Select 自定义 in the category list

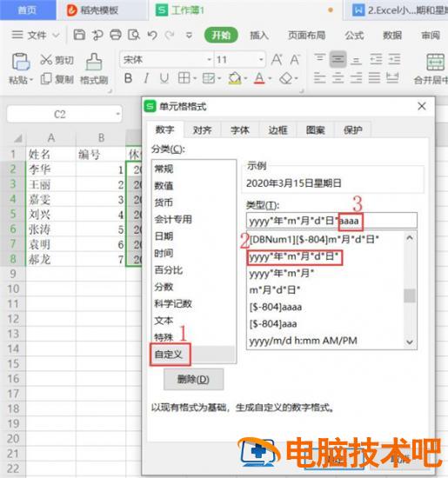[192, 355]
